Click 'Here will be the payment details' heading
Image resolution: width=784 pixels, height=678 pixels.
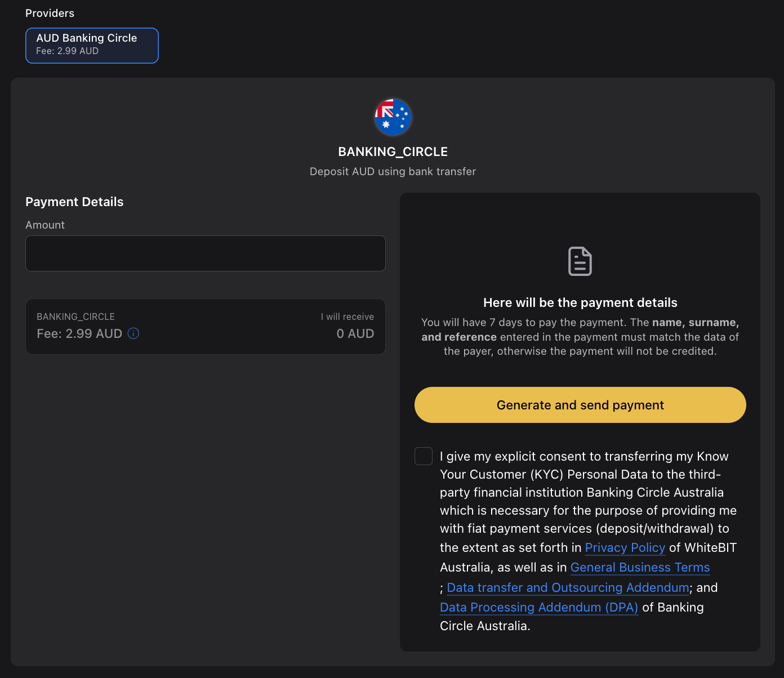pyautogui.click(x=580, y=302)
